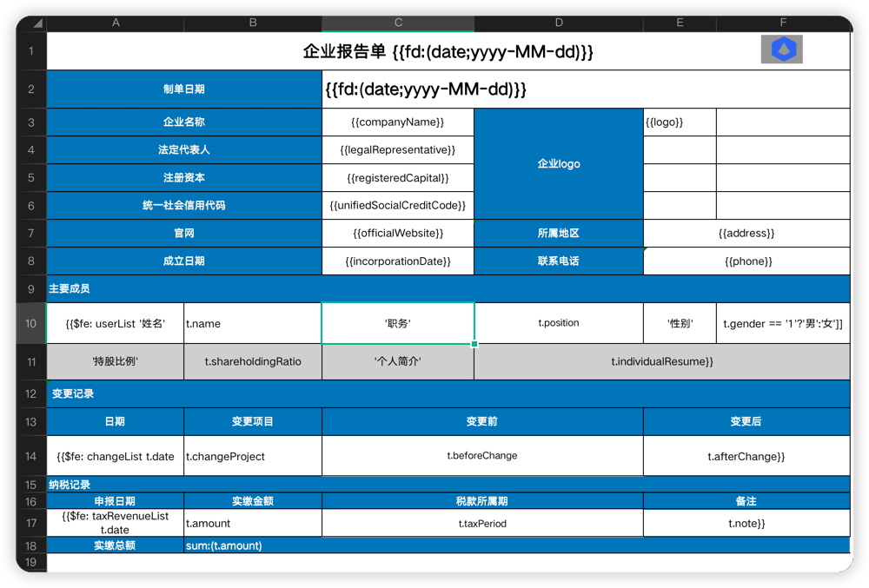Select the t.position cell
Screen dimensions: 869x588
click(x=559, y=323)
